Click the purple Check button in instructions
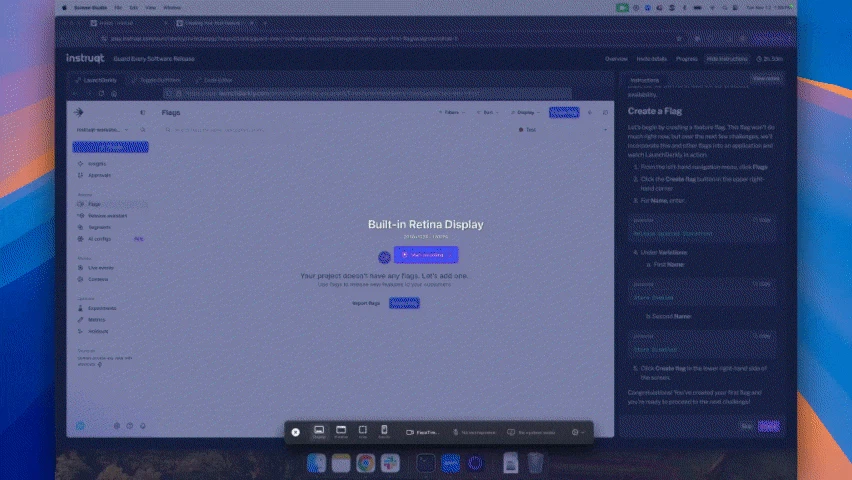The width and height of the screenshot is (852, 480). pos(768,426)
